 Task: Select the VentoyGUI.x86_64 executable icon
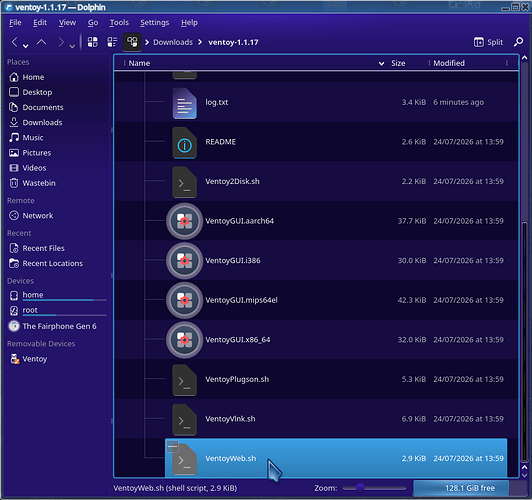(x=184, y=340)
